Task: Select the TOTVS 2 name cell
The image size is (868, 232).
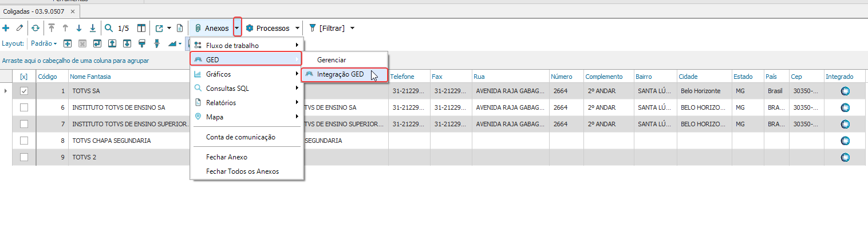Action: [x=129, y=157]
